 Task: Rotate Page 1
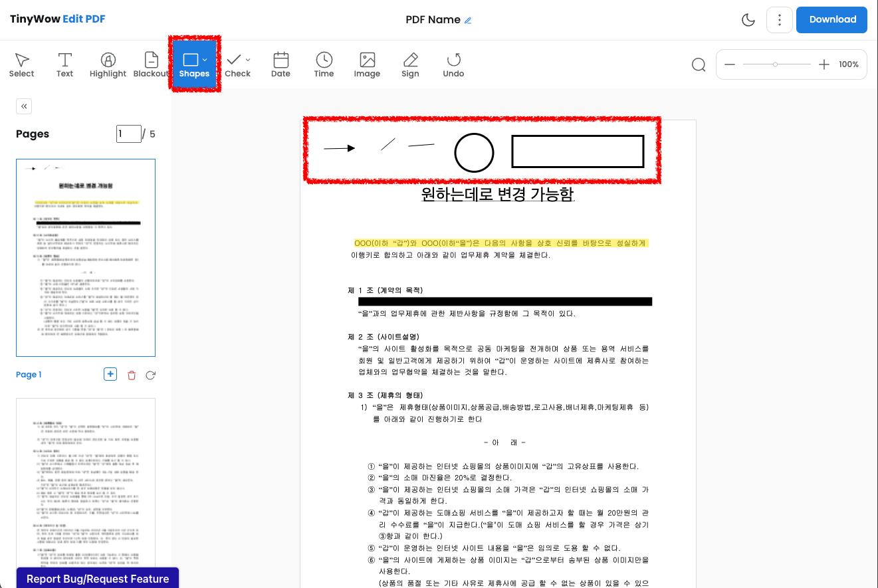point(150,375)
